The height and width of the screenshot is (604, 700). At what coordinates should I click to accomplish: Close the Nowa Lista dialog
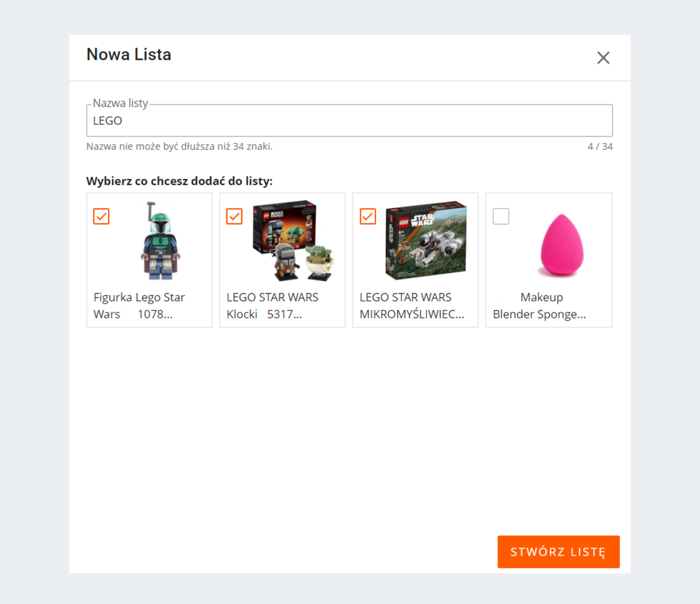(603, 58)
